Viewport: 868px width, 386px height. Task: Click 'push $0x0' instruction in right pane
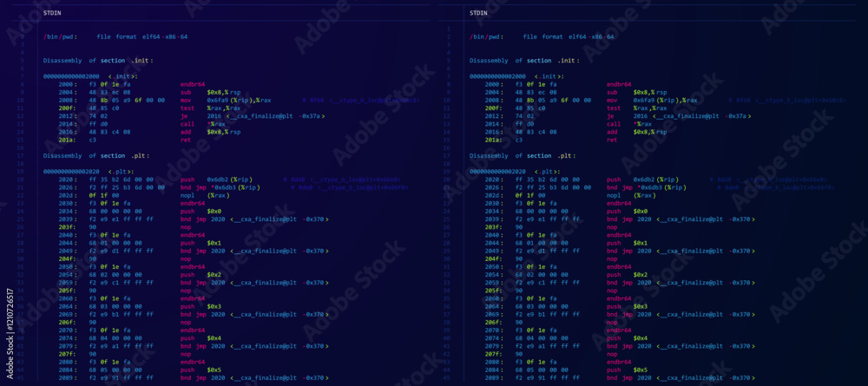click(628, 212)
